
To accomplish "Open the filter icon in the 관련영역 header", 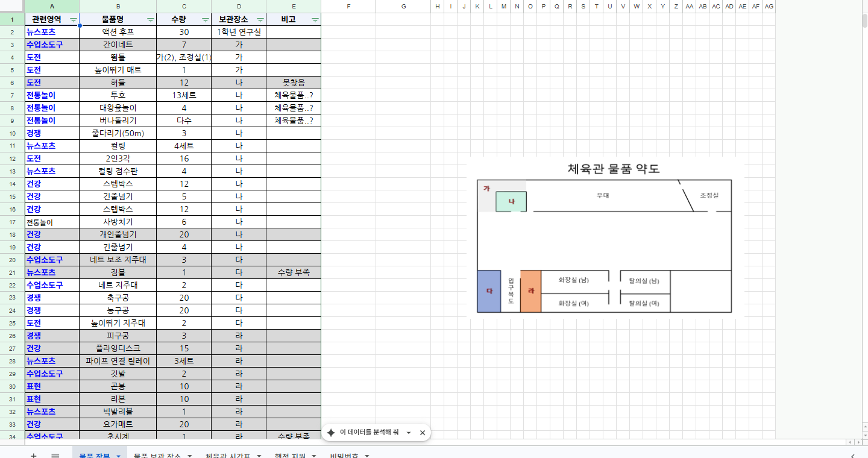I will (74, 20).
